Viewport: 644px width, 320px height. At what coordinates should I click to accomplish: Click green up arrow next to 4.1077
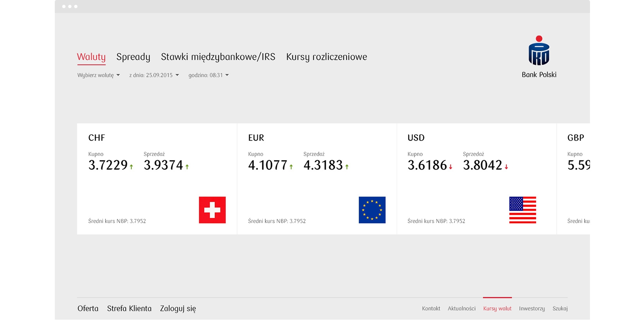pos(291,167)
